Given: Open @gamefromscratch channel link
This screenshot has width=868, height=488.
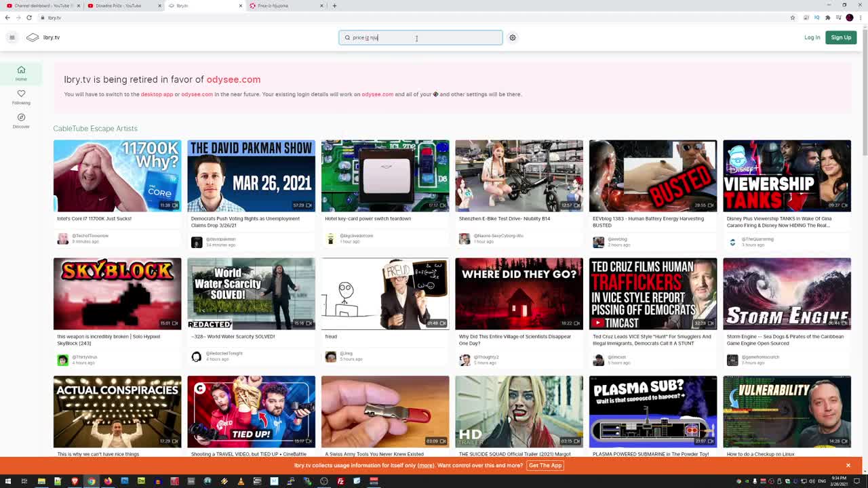Looking at the screenshot, I should point(760,357).
